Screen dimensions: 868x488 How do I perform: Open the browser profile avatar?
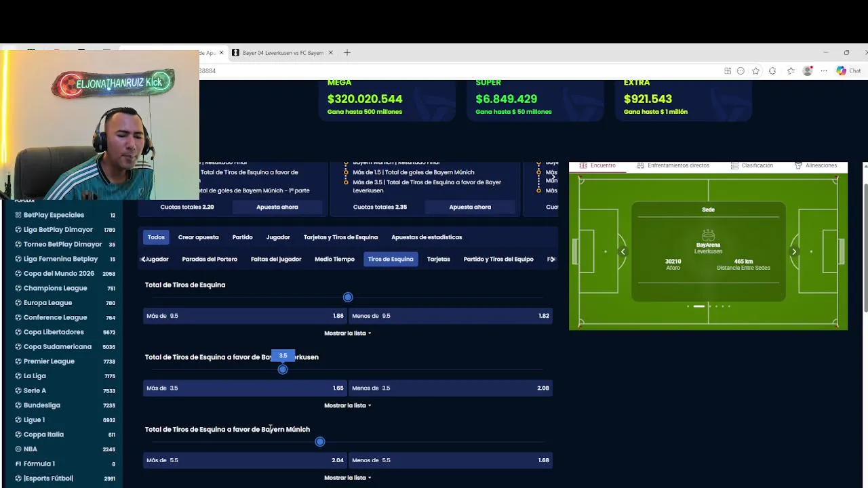pyautogui.click(x=808, y=70)
